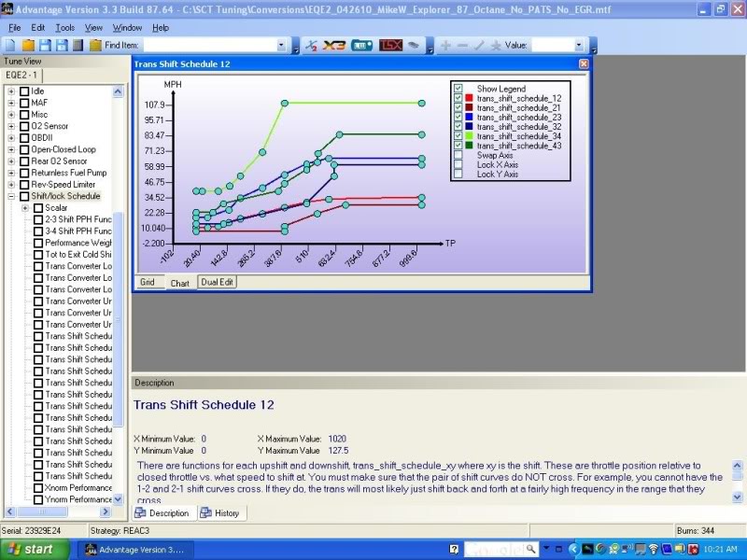The image size is (747, 560).
Task: Click the plus (add) value icon
Action: [x=445, y=45]
